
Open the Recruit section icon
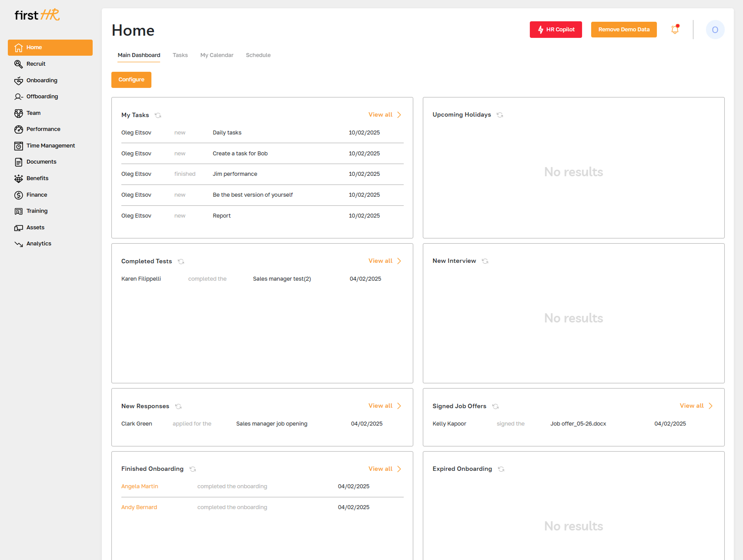(x=18, y=64)
